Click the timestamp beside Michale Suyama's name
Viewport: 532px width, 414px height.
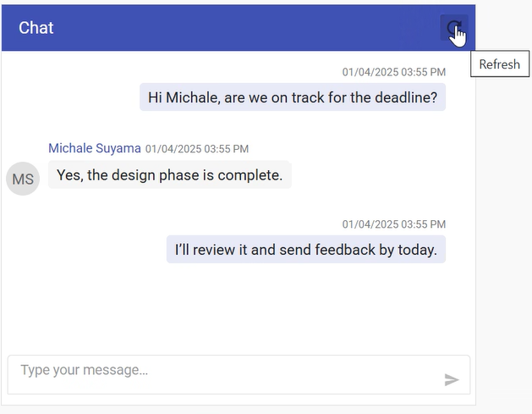[197, 149]
